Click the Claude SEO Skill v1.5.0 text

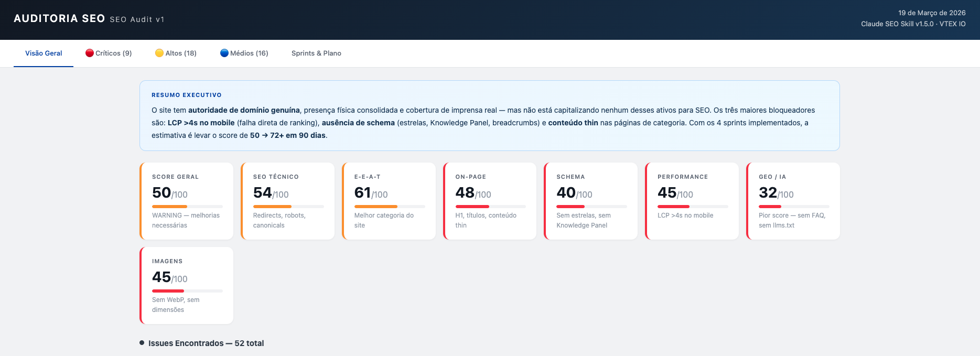[x=897, y=24]
